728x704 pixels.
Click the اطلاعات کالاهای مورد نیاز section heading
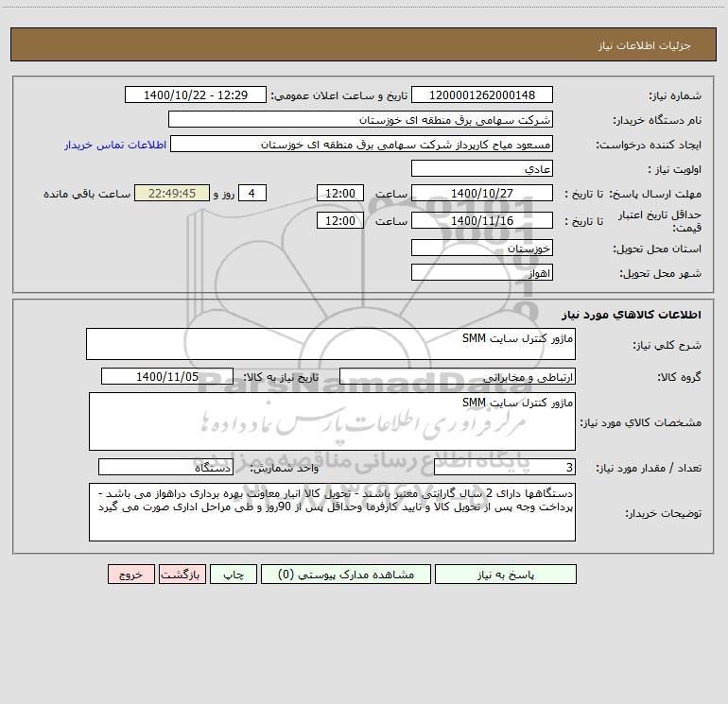632,315
